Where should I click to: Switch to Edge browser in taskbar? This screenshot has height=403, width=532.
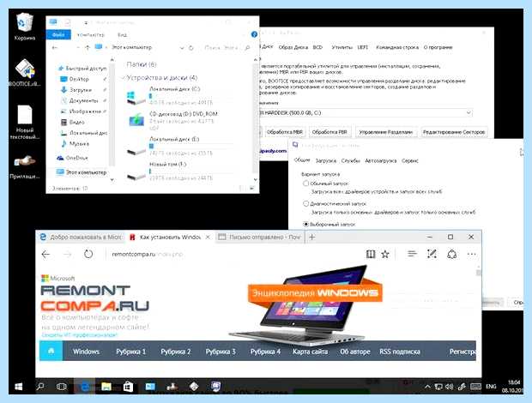click(x=84, y=387)
